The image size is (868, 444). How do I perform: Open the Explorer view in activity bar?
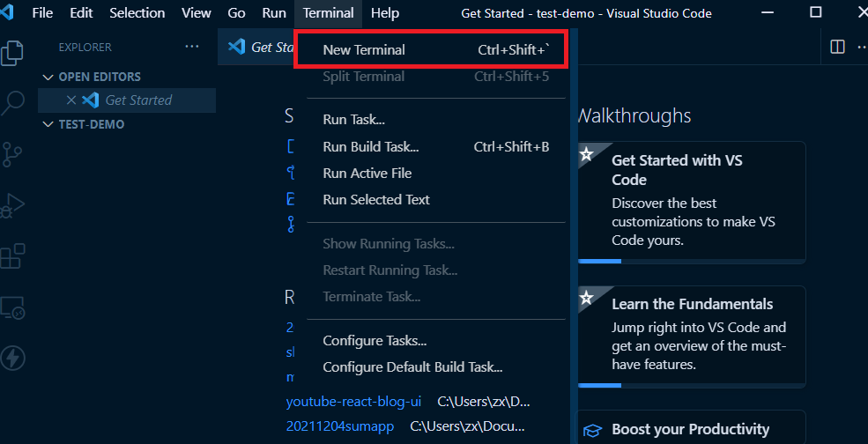tap(11, 54)
